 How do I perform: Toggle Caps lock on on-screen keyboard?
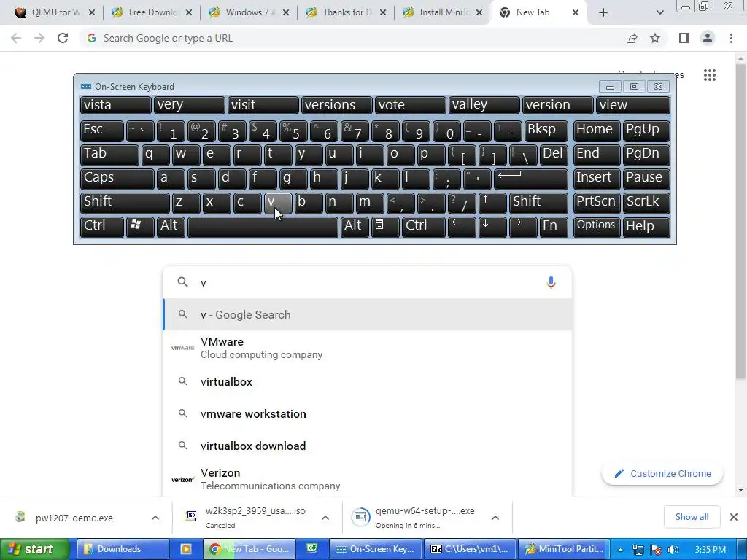click(117, 178)
